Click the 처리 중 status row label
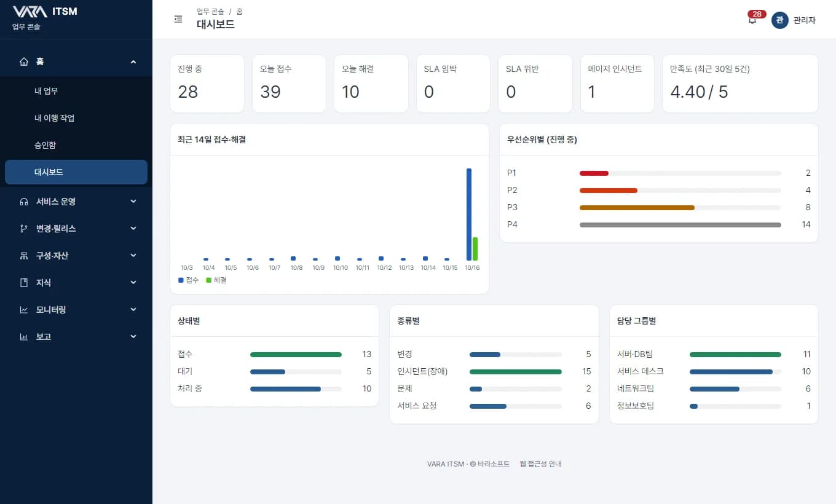 point(190,388)
